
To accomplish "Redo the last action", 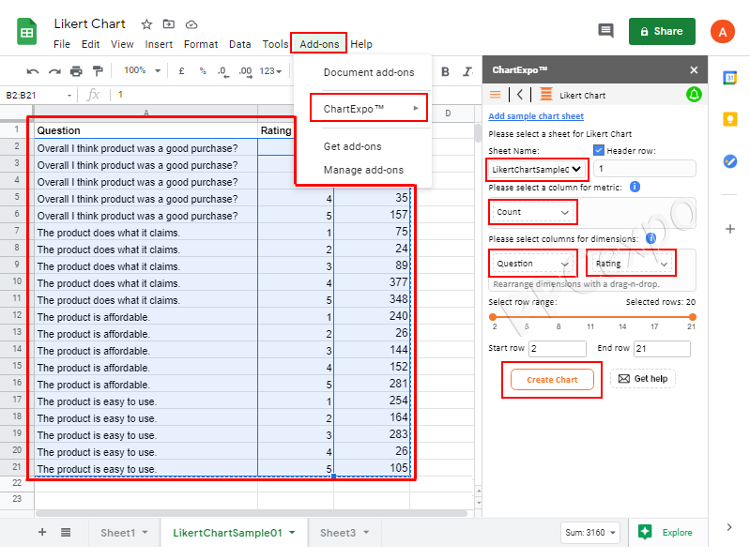I will click(54, 71).
